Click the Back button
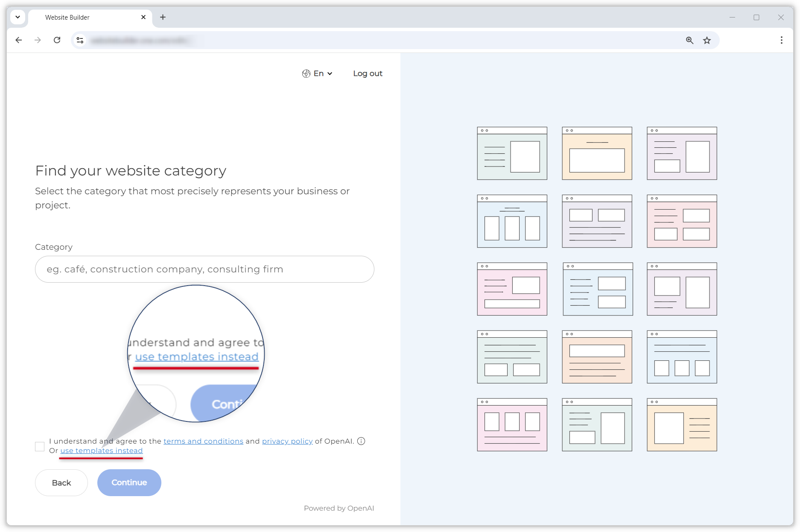 point(61,482)
